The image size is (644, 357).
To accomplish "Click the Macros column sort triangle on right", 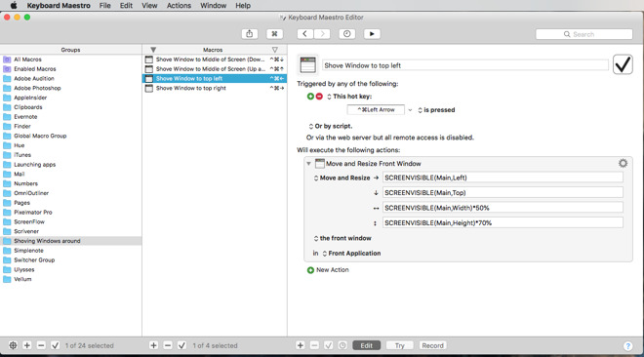I will tap(275, 50).
